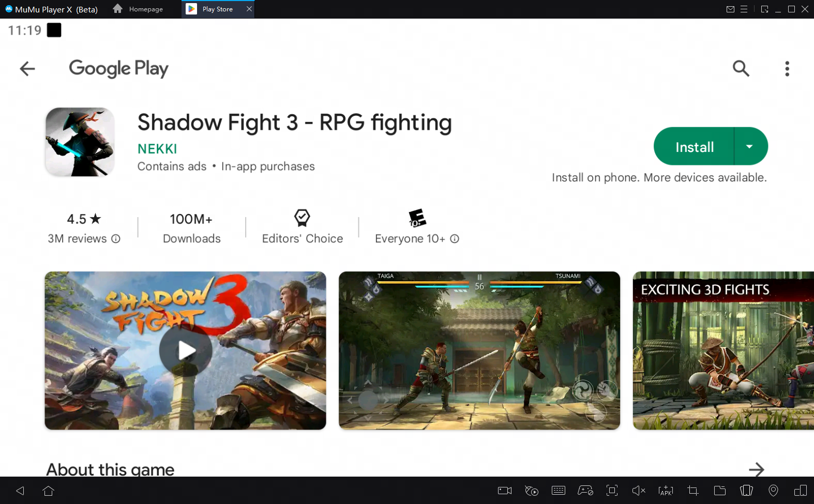Click the Google Play logo text
Viewport: 814px width, 504px height.
coord(118,68)
